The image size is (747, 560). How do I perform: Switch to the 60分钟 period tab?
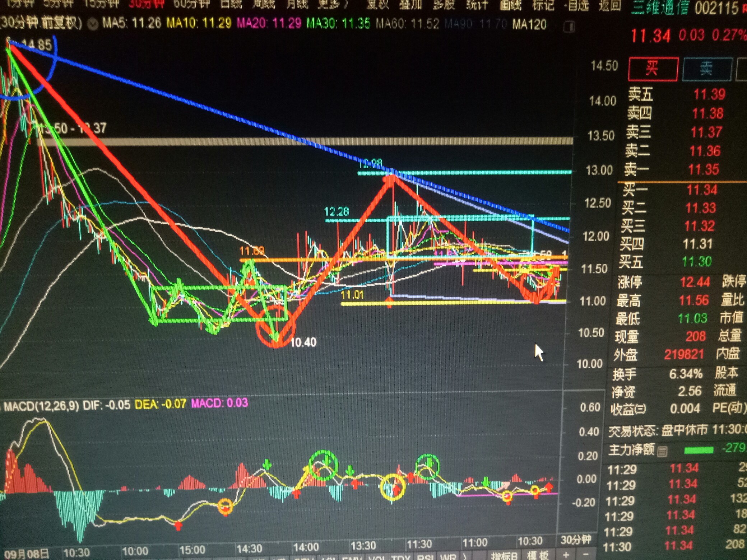[191, 4]
